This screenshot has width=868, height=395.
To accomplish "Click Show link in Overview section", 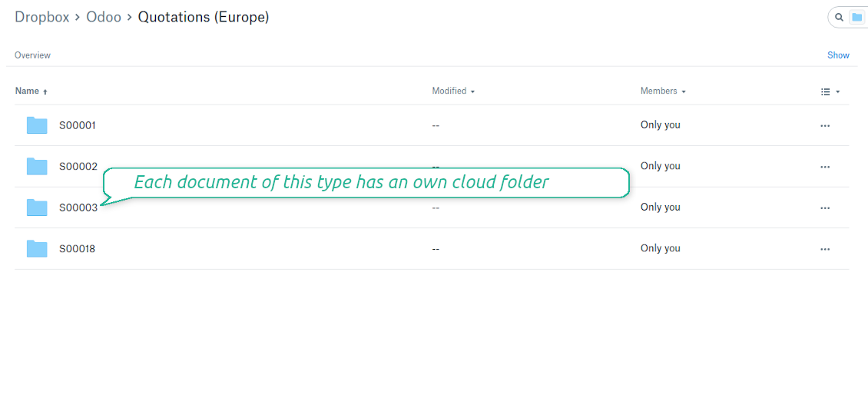I will pyautogui.click(x=838, y=55).
